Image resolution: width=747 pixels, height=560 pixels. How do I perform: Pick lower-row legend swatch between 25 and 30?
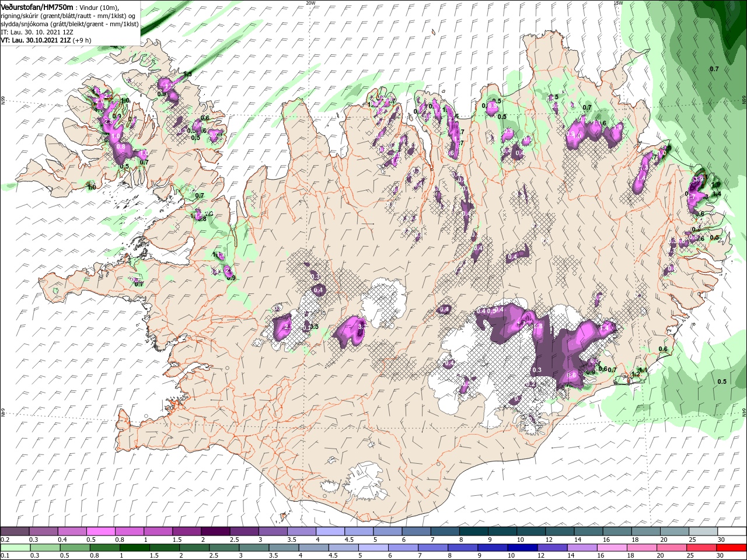701,548
